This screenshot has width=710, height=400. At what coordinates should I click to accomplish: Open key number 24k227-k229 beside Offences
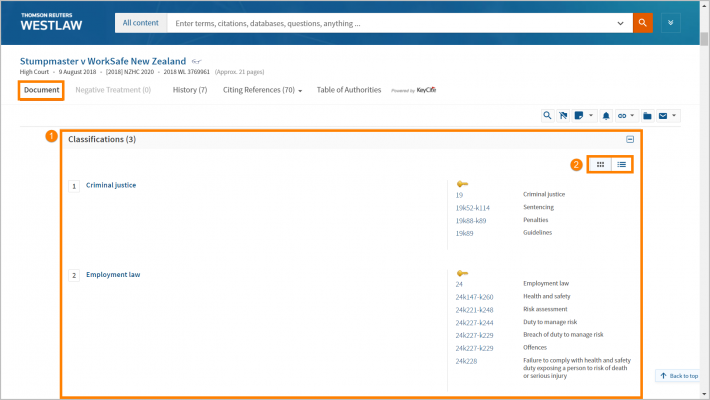tap(475, 348)
